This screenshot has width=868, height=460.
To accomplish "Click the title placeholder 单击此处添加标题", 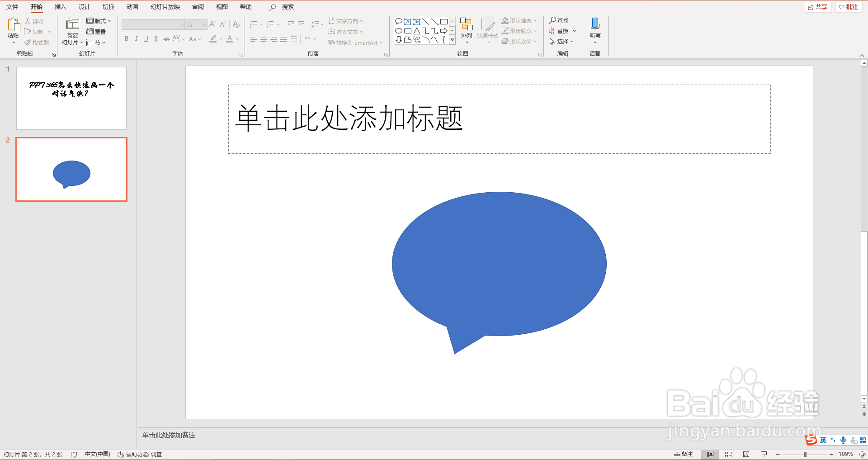I will pyautogui.click(x=499, y=119).
